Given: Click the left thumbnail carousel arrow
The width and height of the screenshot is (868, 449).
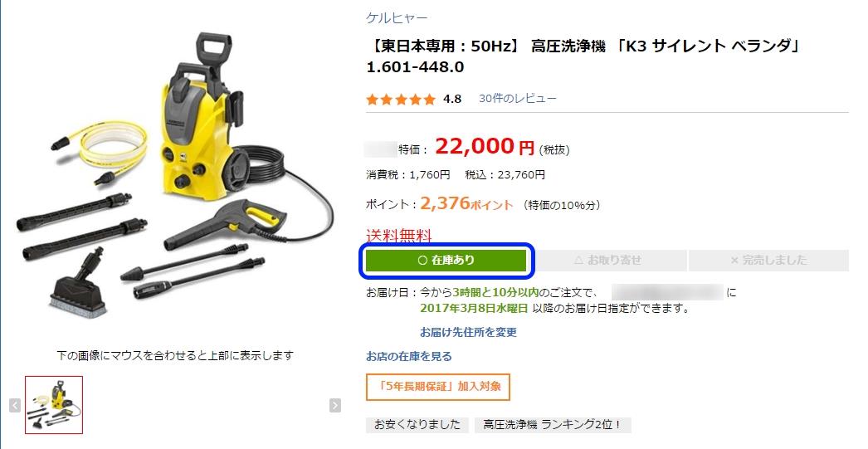Looking at the screenshot, I should coord(15,405).
